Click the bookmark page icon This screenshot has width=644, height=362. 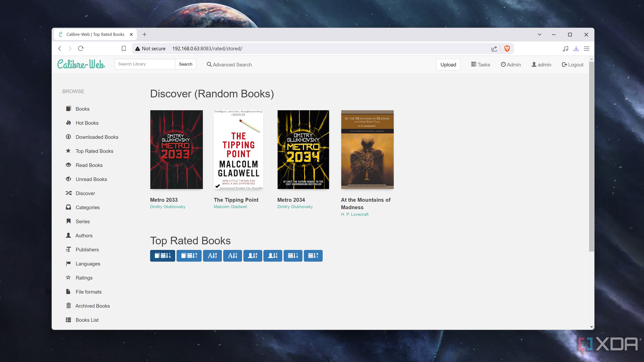tap(124, 48)
